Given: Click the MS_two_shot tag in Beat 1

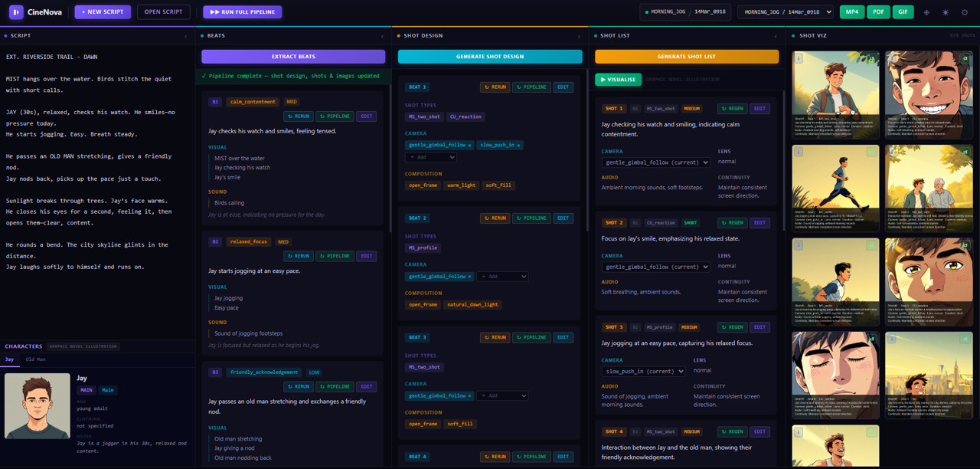Looking at the screenshot, I should pyautogui.click(x=424, y=116).
